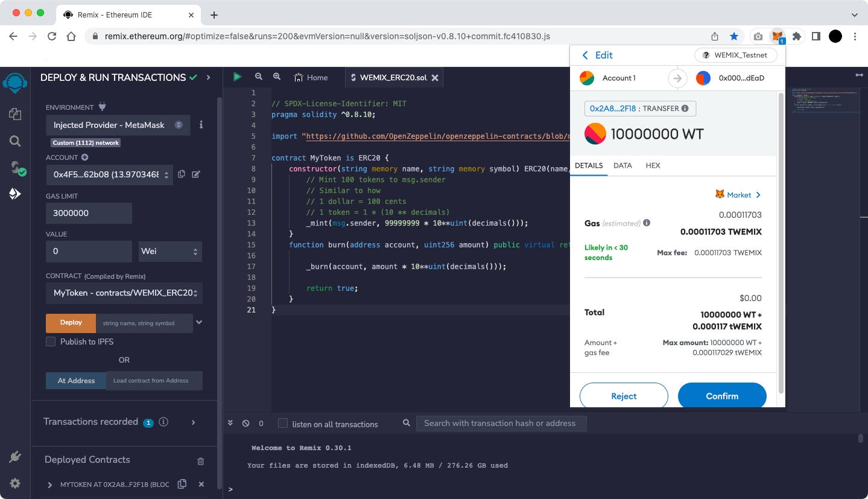Open Remix settings gear icon

[15, 483]
